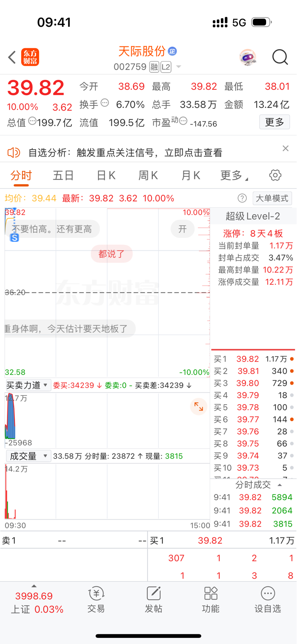Tap 9:41 trade with volume 2064

tap(253, 511)
